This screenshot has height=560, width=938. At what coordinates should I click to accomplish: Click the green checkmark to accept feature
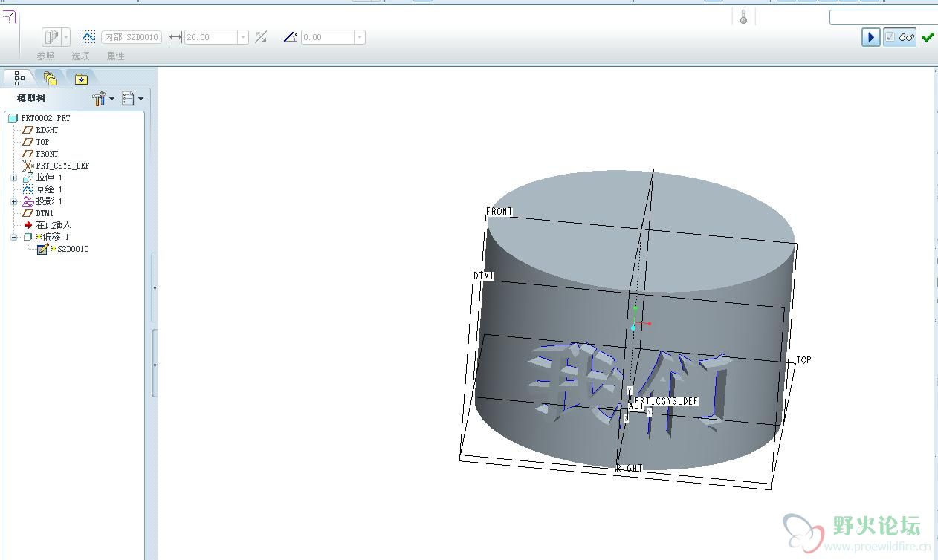pyautogui.click(x=927, y=37)
